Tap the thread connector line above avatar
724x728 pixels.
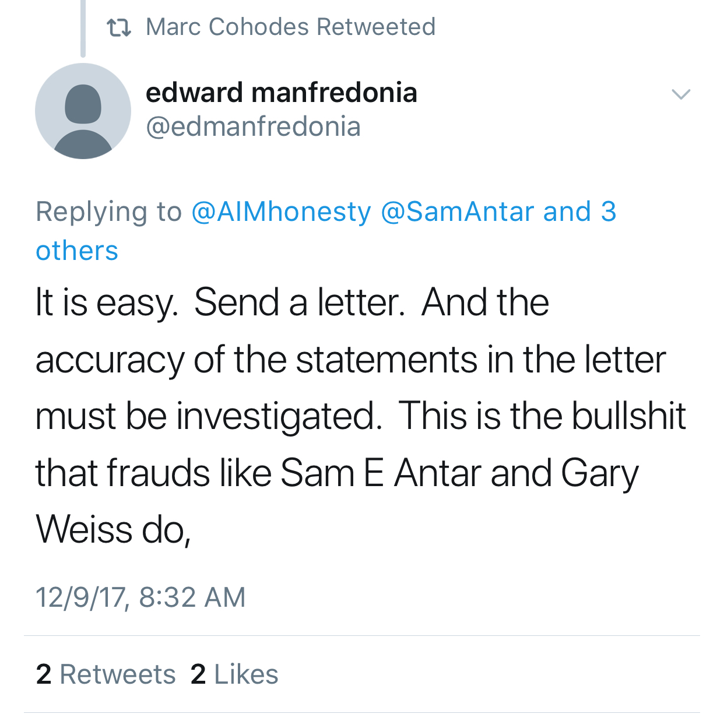(x=83, y=28)
